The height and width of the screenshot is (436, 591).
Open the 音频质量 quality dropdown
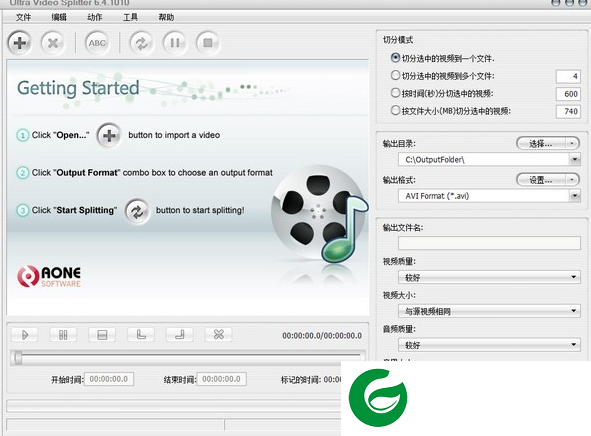coord(489,345)
